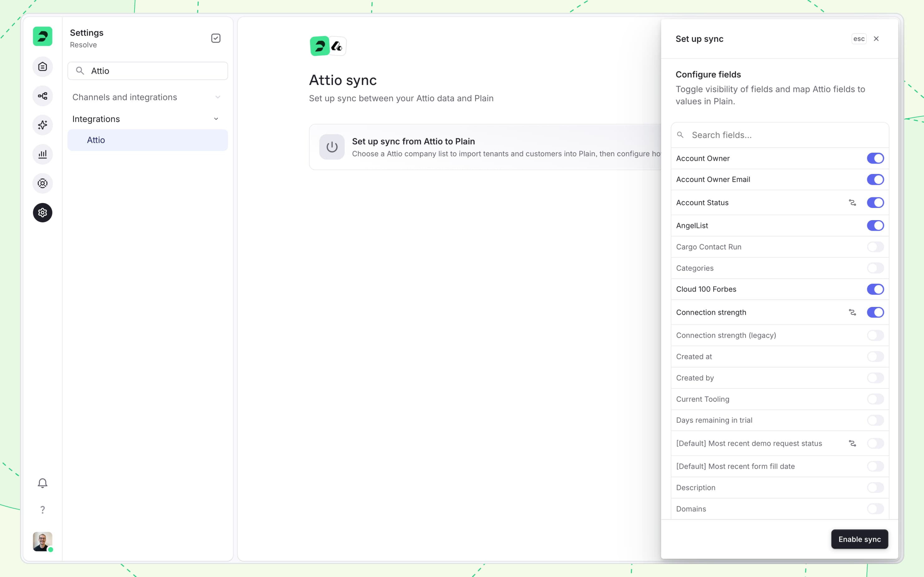Click the Enable sync button

tap(859, 539)
